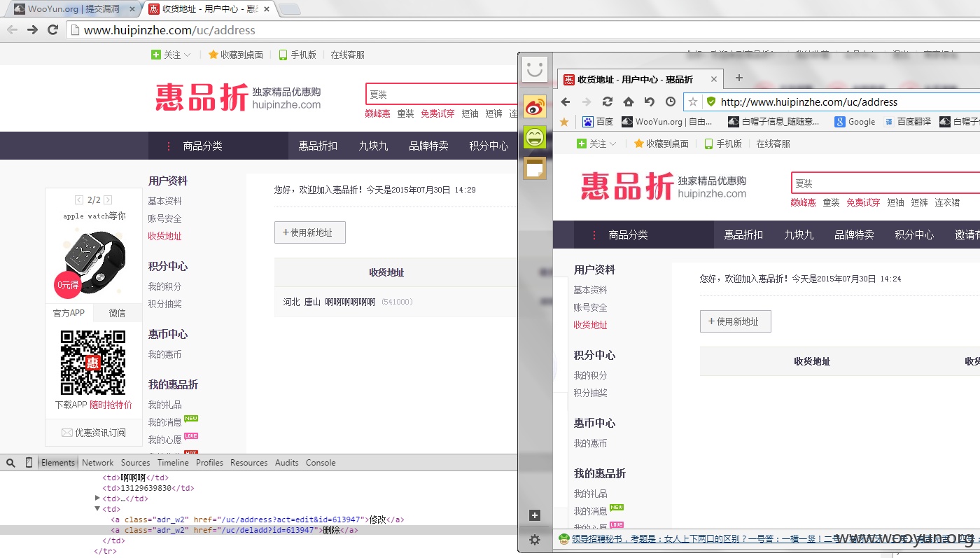Close the WooYun.org tab in Chrome

(132, 9)
